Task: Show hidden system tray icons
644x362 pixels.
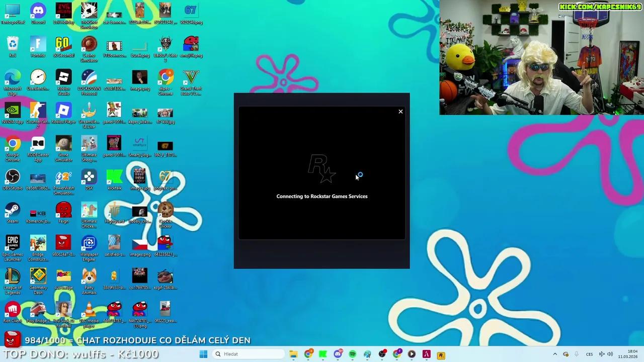Action: (x=555, y=354)
